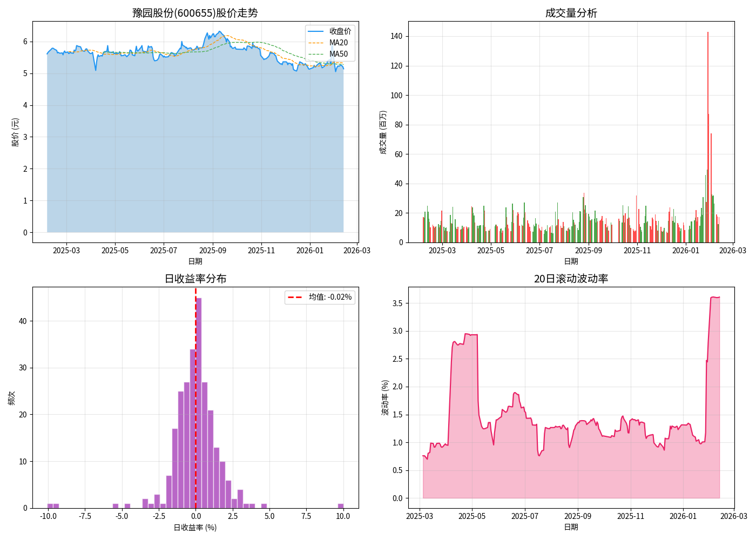Click the 140 tick label on volume axis
Viewport: 756px width, 540px height.
(396, 36)
